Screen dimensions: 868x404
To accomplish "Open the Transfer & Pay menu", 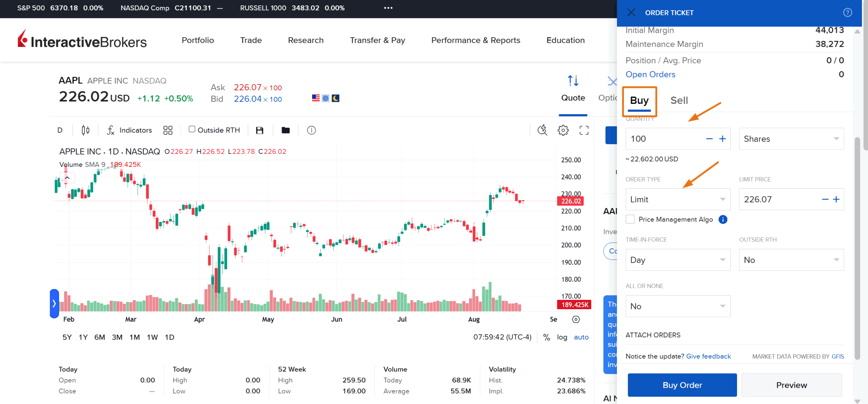I will click(378, 40).
